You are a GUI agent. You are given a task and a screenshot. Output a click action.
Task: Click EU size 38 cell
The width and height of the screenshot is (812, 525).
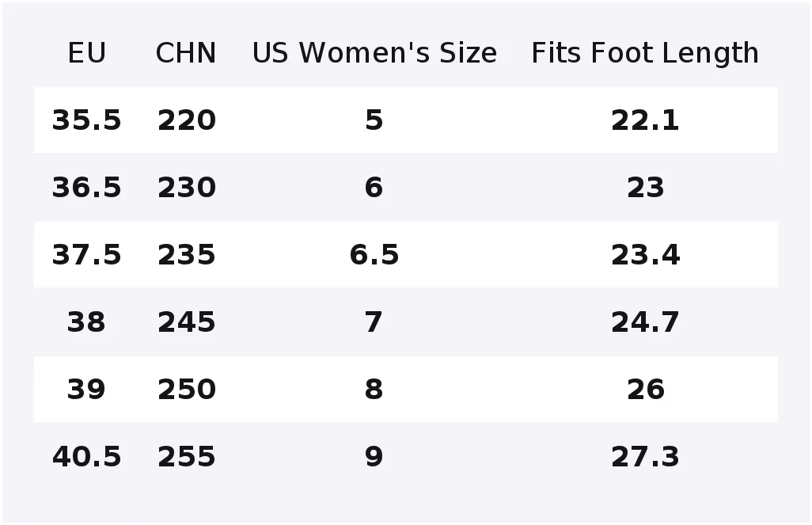coord(86,322)
